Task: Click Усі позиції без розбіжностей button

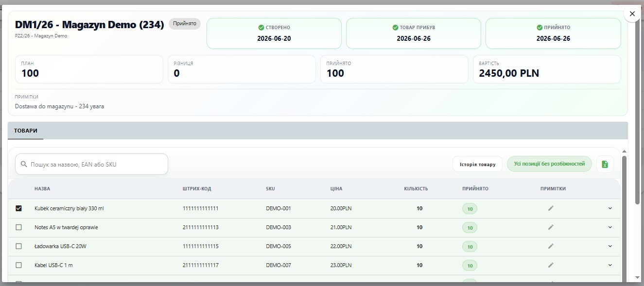Action: point(549,164)
